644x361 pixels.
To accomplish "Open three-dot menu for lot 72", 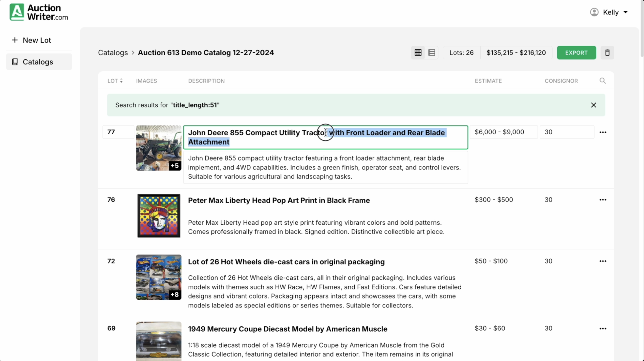I will pyautogui.click(x=603, y=261).
